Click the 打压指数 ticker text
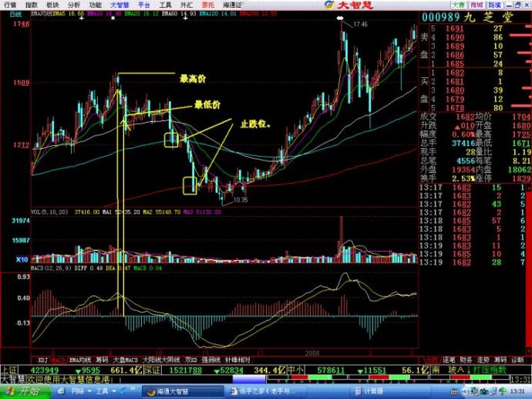The height and width of the screenshot is (399, 532). pyautogui.click(x=490, y=370)
